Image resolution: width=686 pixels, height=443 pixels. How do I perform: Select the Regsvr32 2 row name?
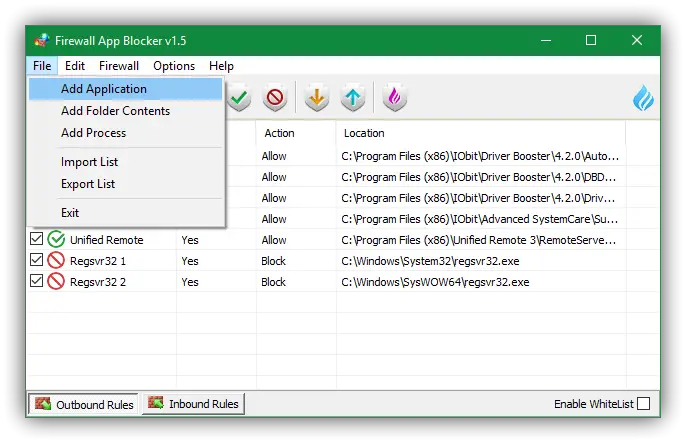(x=98, y=282)
